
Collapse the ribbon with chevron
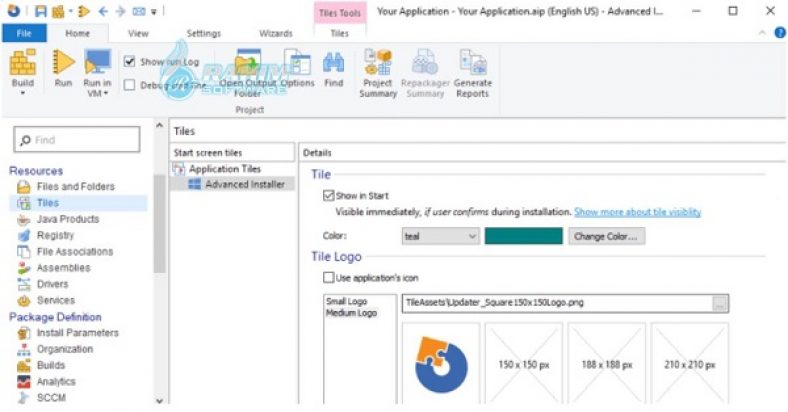(x=762, y=33)
